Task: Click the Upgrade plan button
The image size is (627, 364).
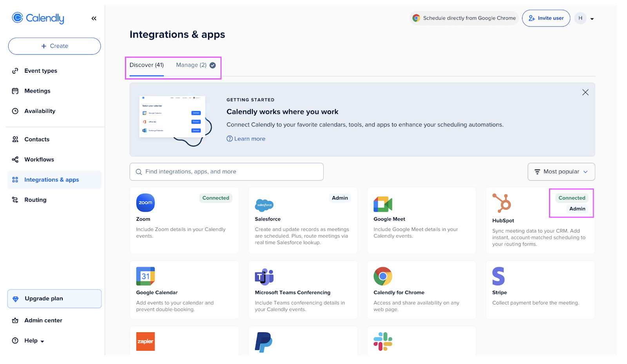Action: (x=54, y=299)
